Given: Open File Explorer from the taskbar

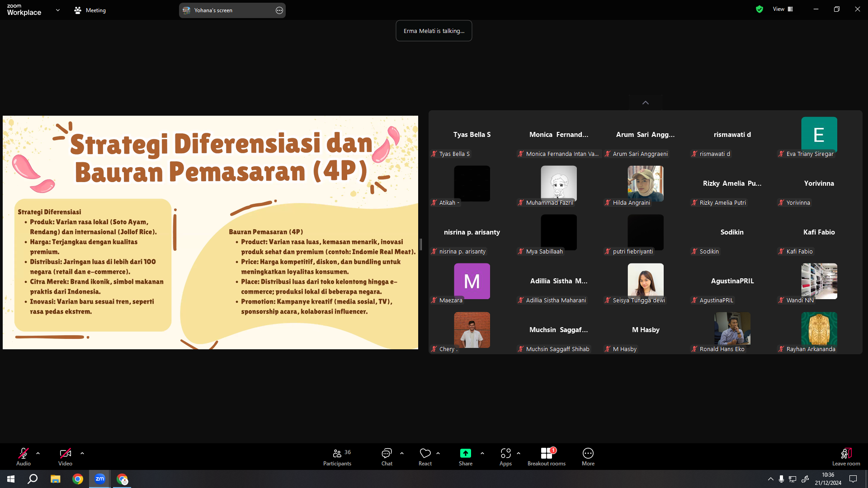Looking at the screenshot, I should (x=56, y=479).
